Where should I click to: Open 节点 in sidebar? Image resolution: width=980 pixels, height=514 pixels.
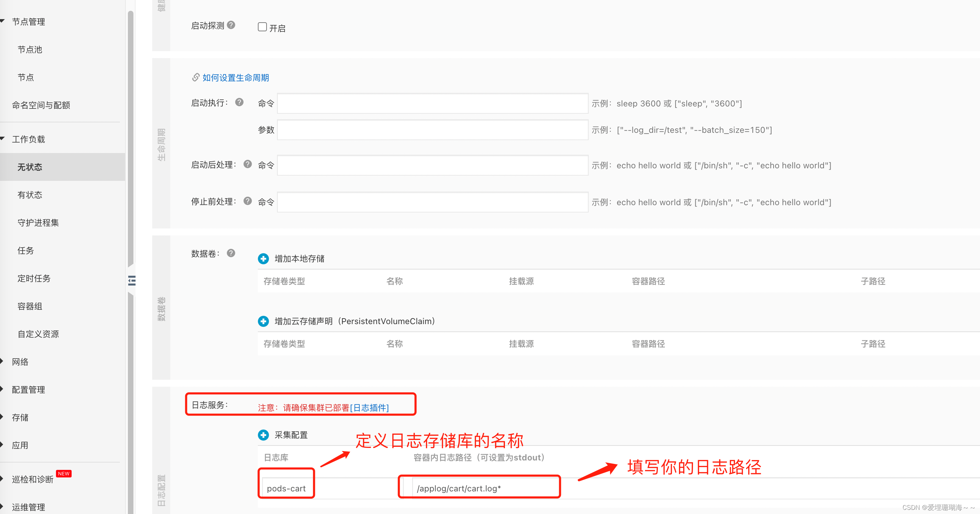point(26,77)
